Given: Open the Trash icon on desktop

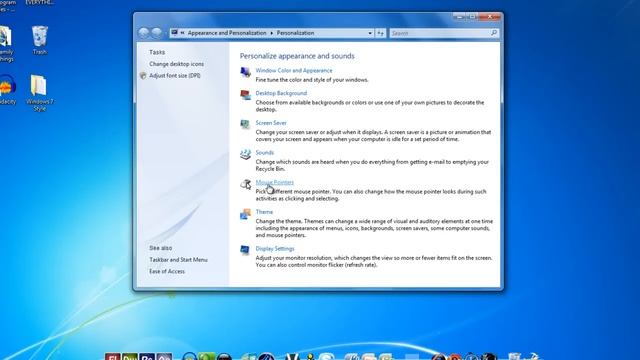Looking at the screenshot, I should [40, 40].
